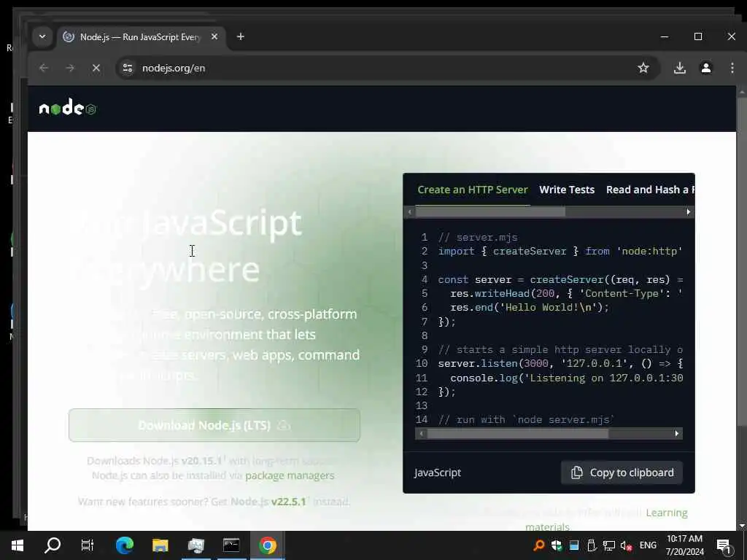Open Command Prompt from taskbar
This screenshot has width=747, height=560.
(231, 545)
